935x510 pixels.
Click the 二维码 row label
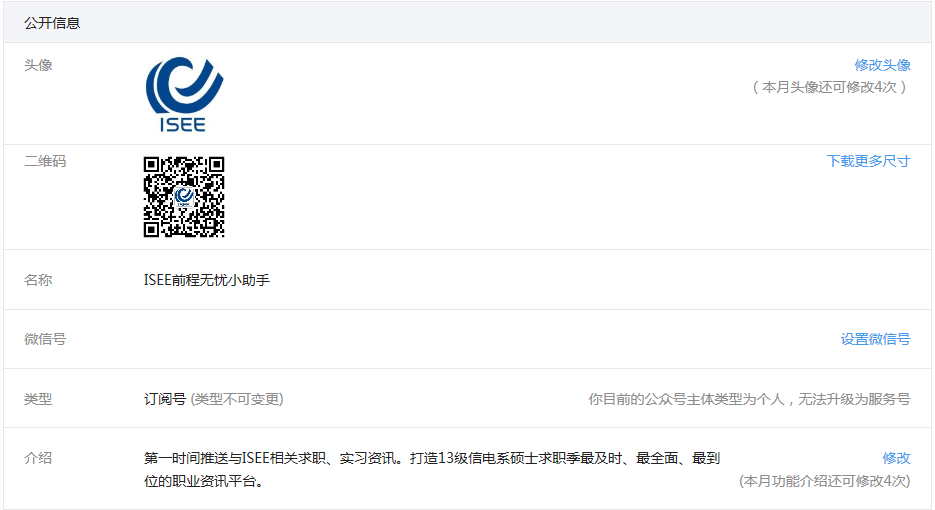point(45,161)
